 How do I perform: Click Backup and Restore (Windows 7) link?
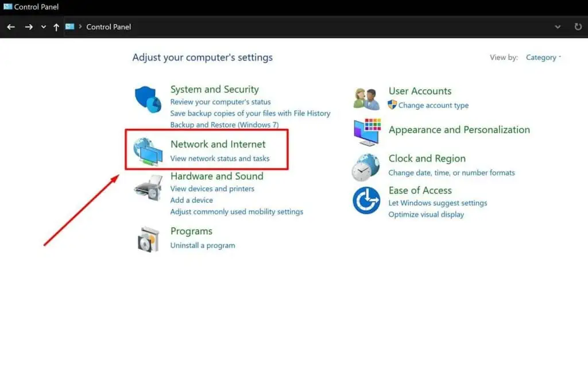(224, 125)
